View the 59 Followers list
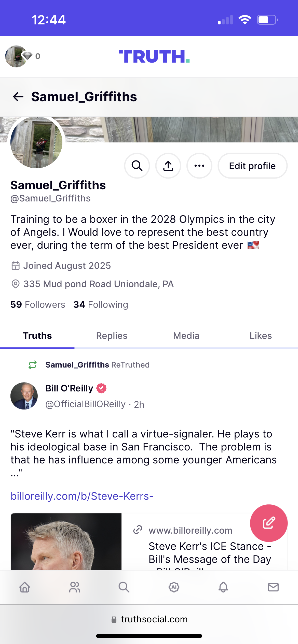 coord(38,304)
